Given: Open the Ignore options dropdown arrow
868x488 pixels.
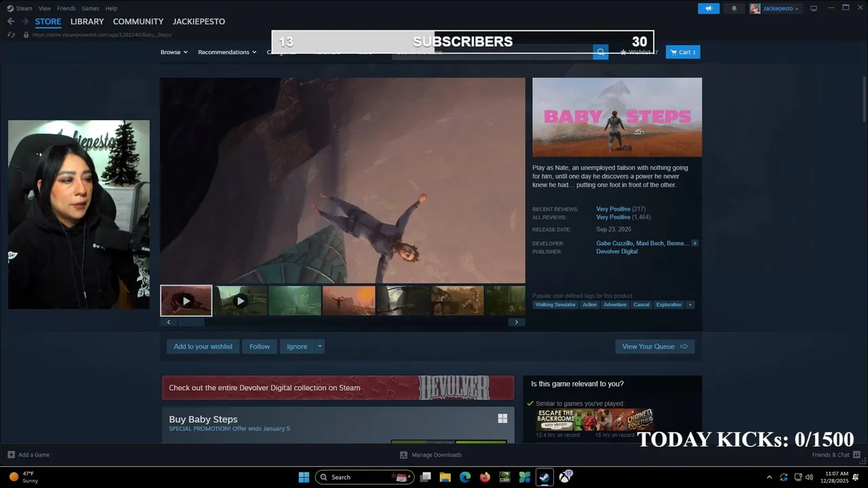Looking at the screenshot, I should (319, 346).
